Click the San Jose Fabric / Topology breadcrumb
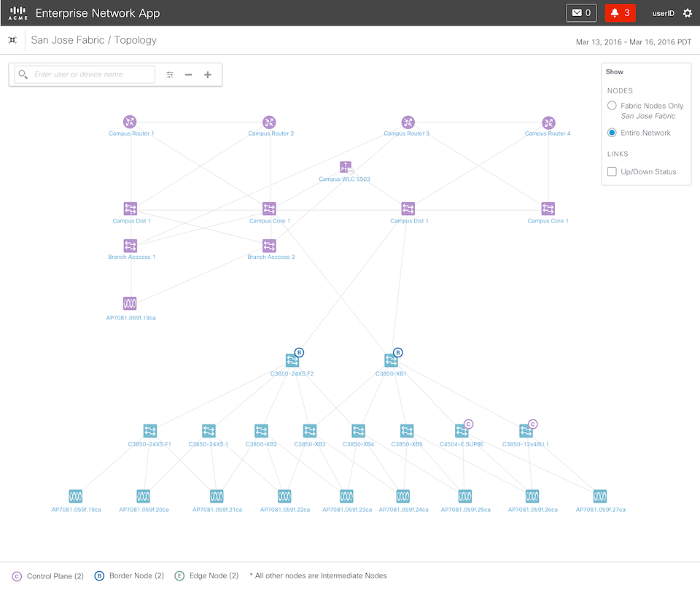Viewport: 700px width, 590px height. (93, 40)
